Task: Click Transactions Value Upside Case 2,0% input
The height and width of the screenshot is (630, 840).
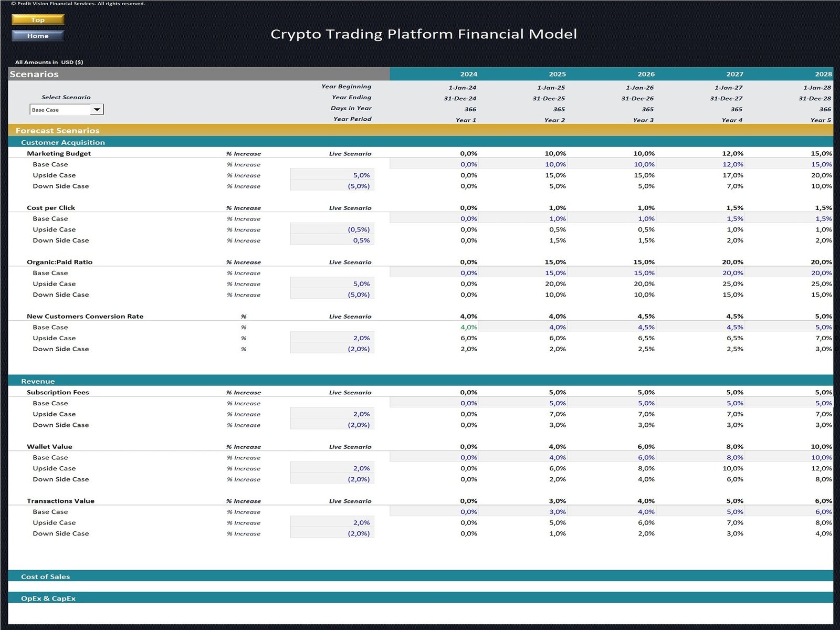Action: tap(332, 523)
